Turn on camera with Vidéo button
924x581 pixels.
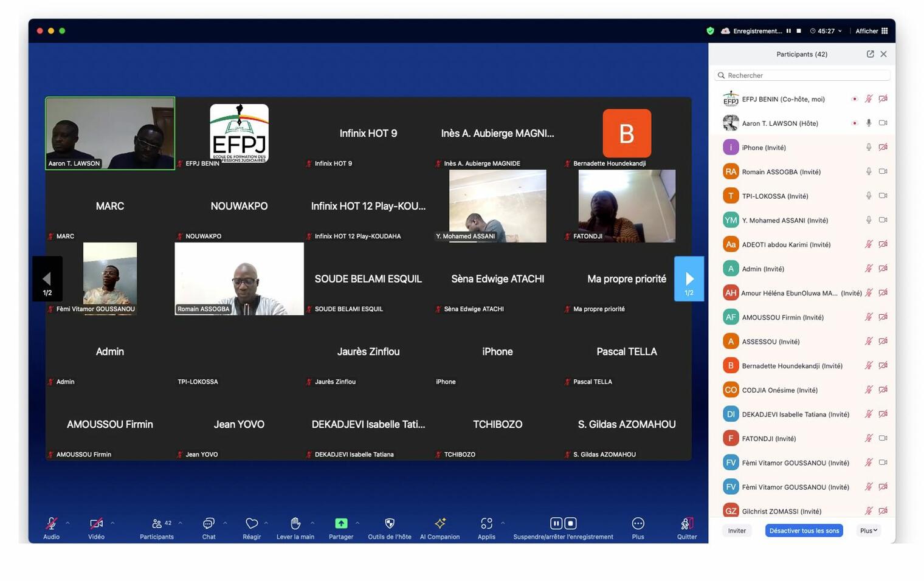tap(96, 524)
